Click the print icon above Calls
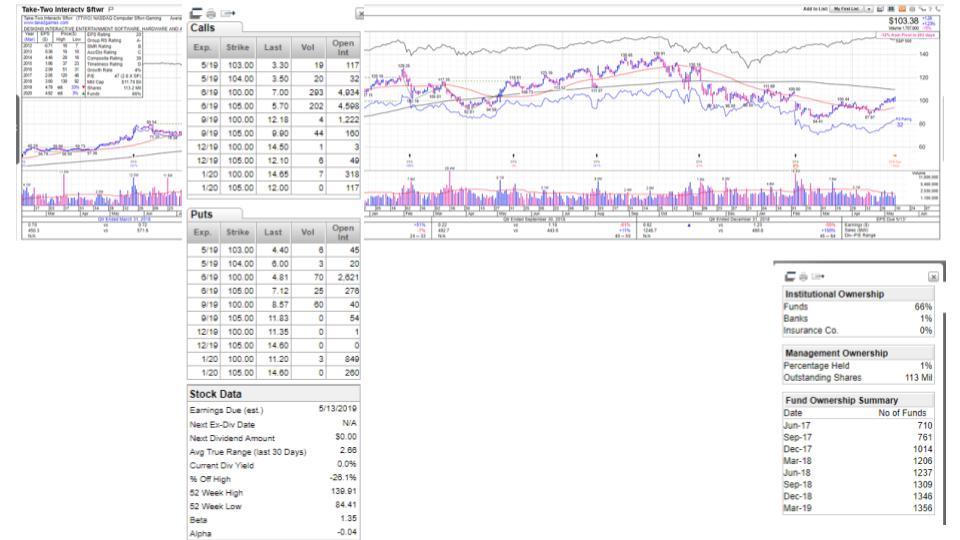Image resolution: width=960 pixels, height=540 pixels. [211, 13]
